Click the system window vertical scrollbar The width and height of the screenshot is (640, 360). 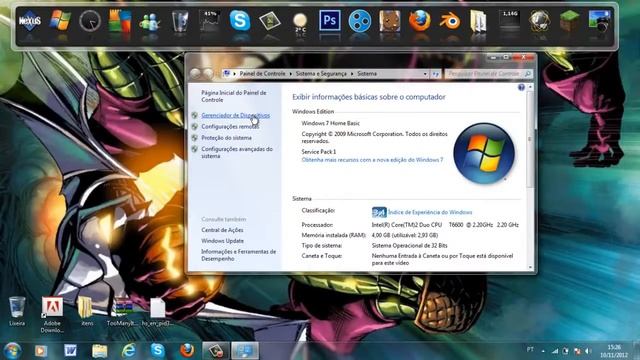(530, 140)
